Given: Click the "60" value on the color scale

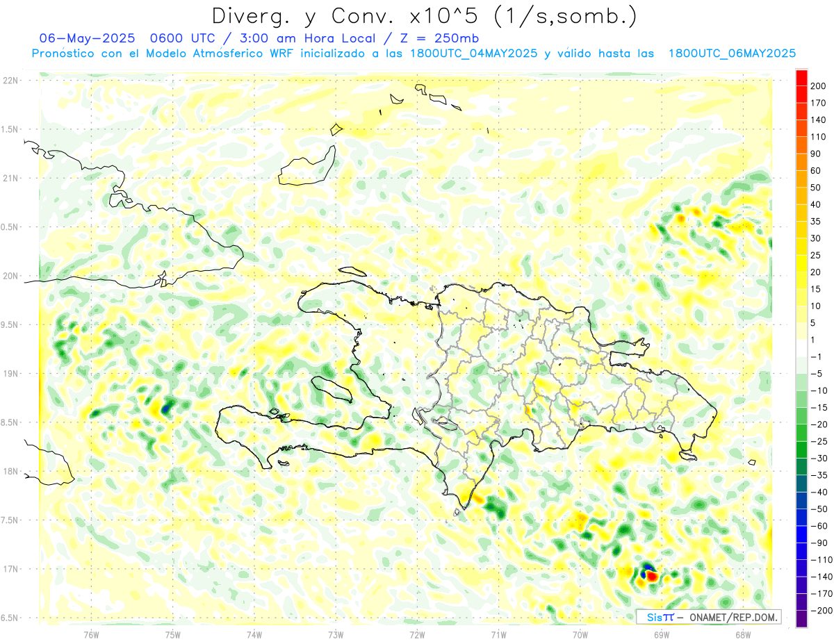Looking at the screenshot, I should (x=816, y=171).
